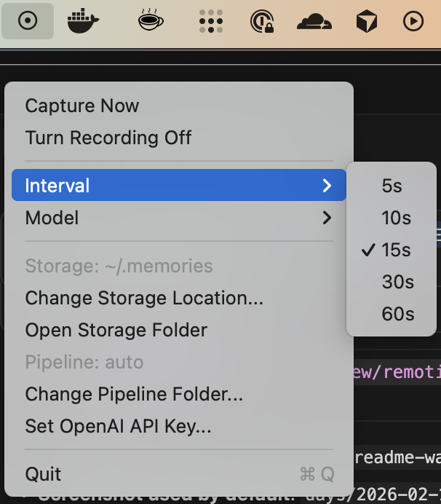Set capture interval to 5s
The image size is (441, 504).
pyautogui.click(x=392, y=186)
